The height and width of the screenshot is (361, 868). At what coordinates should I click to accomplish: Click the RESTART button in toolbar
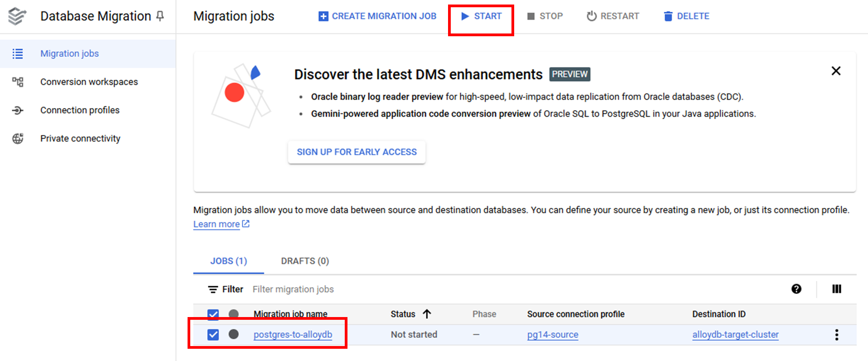point(613,16)
